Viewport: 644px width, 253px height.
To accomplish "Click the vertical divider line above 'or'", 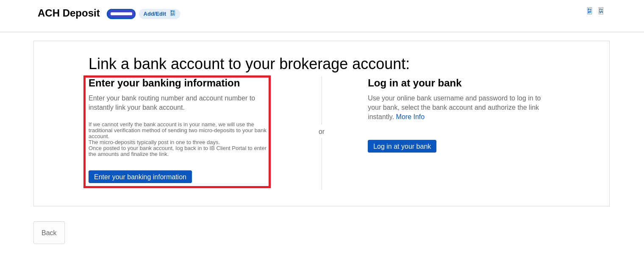I will [322, 100].
